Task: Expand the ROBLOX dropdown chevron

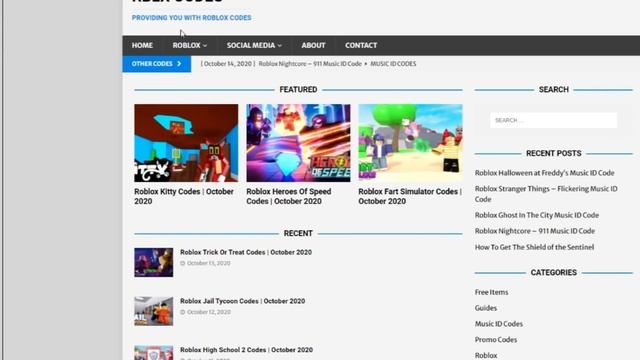Action: pyautogui.click(x=205, y=46)
